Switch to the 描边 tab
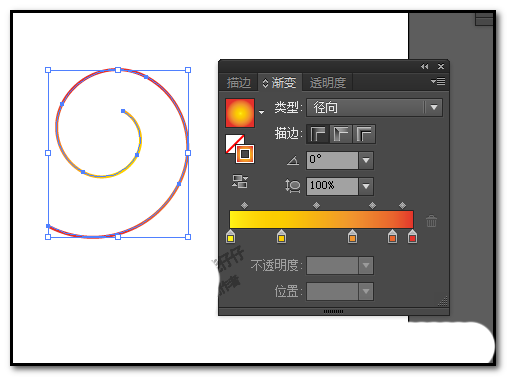 tap(239, 82)
